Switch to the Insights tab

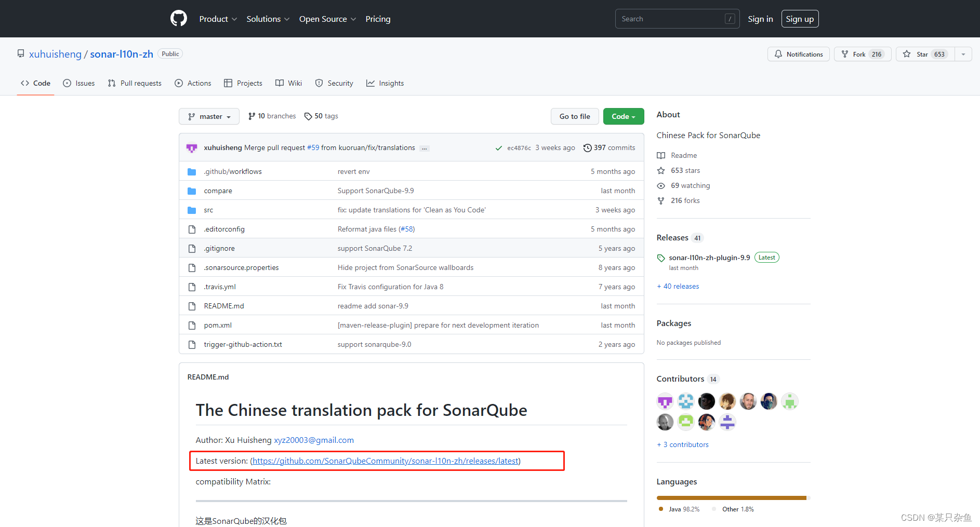pyautogui.click(x=385, y=83)
